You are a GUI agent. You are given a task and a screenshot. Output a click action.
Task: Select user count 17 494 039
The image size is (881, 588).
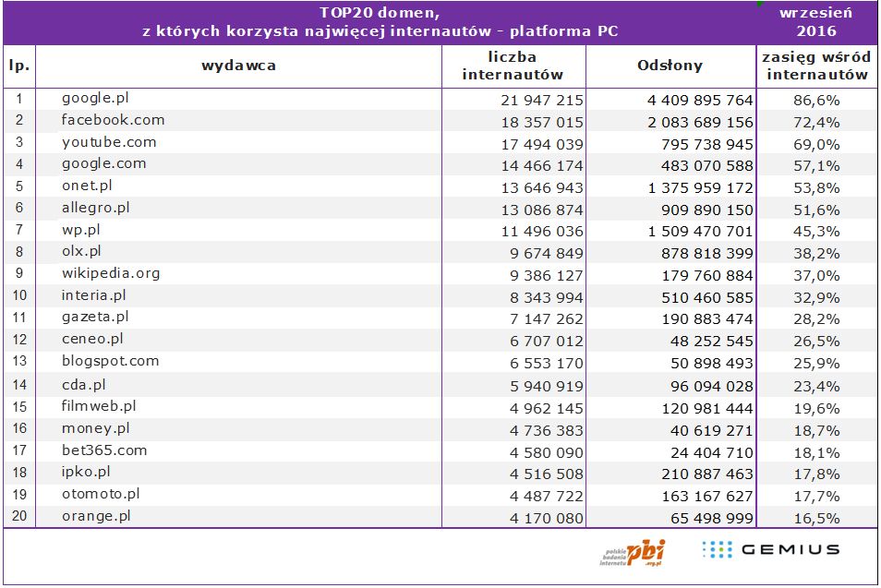pyautogui.click(x=542, y=144)
